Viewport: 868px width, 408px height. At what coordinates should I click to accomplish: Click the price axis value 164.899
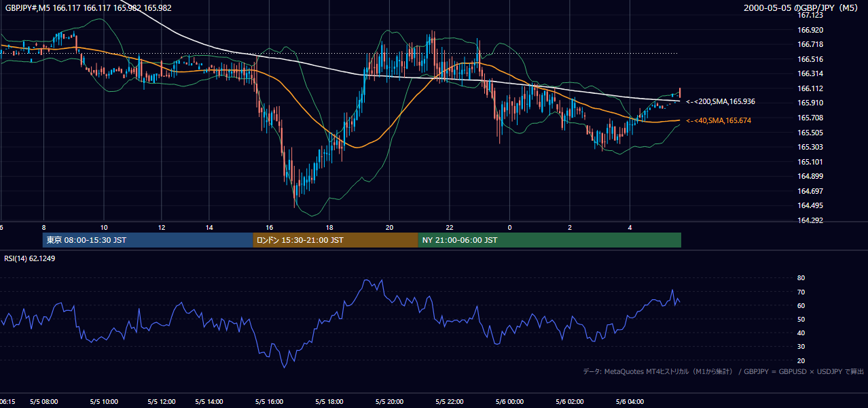[x=810, y=176]
